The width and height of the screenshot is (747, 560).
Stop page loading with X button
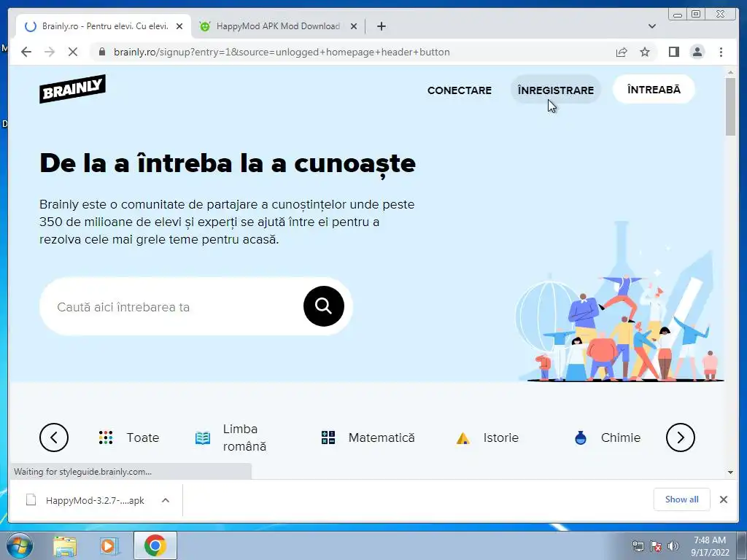pyautogui.click(x=73, y=52)
